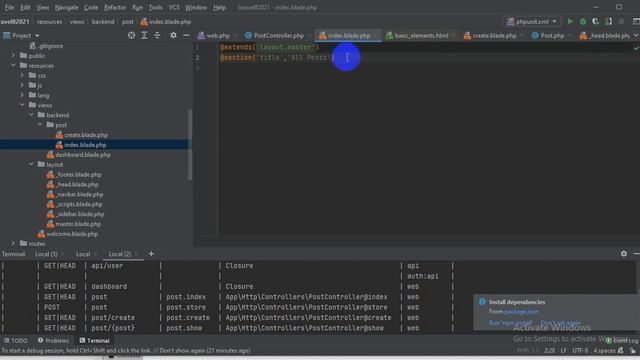Click LF line separator in status bar
This screenshot has height=360, width=640.
tap(564, 351)
